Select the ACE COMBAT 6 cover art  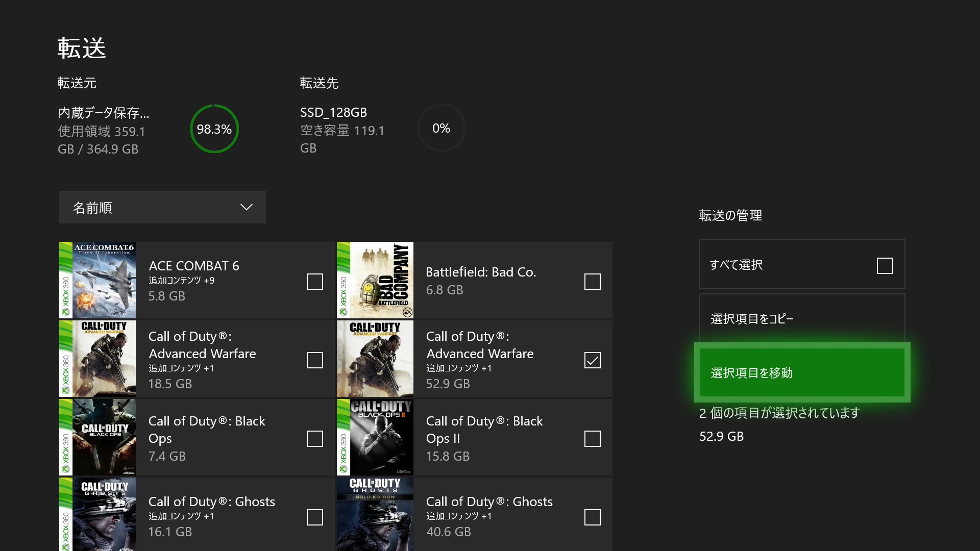pyautogui.click(x=97, y=280)
